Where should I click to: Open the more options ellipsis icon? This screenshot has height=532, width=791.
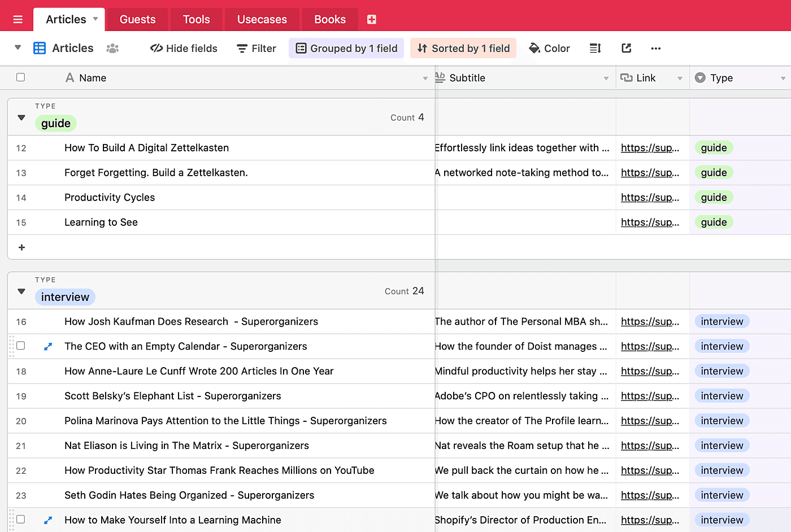(x=655, y=48)
